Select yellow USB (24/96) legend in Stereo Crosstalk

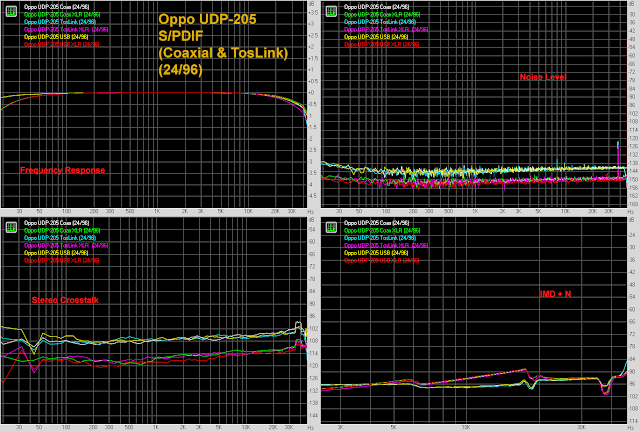click(56, 253)
